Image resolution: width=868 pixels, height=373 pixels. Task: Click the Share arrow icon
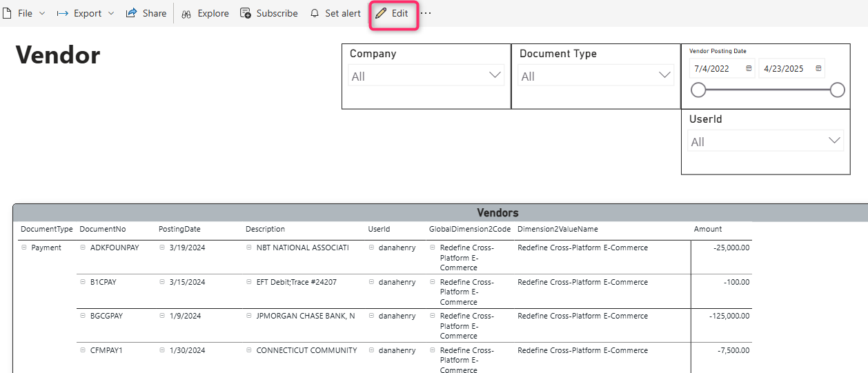pos(132,13)
